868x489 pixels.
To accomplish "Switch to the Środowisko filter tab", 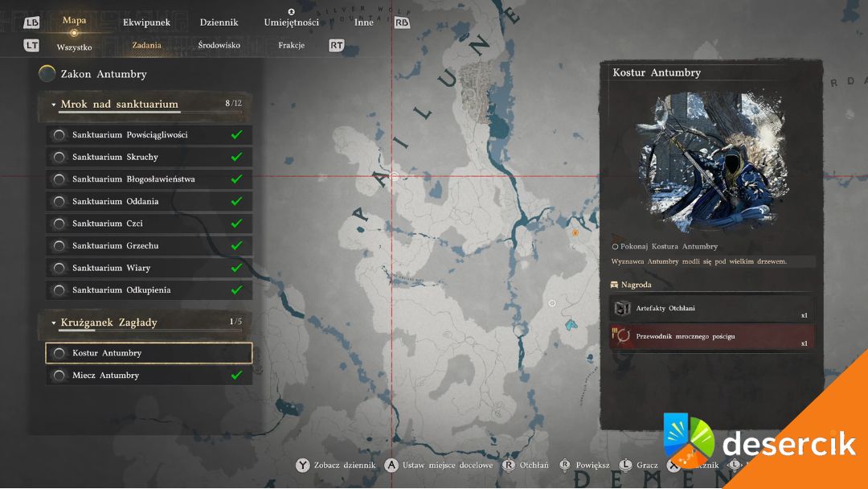I will (219, 46).
